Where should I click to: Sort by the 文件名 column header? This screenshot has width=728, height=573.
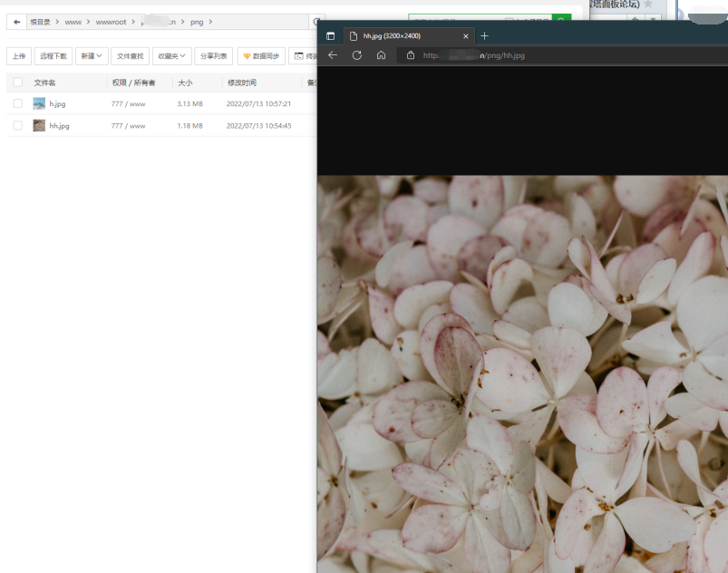[44, 83]
